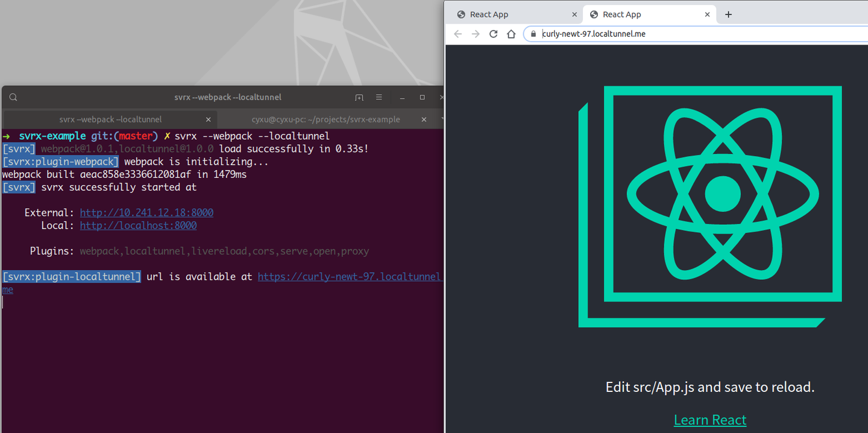Close the svrx --webpack --localtunnel terminal tab

pyautogui.click(x=209, y=119)
